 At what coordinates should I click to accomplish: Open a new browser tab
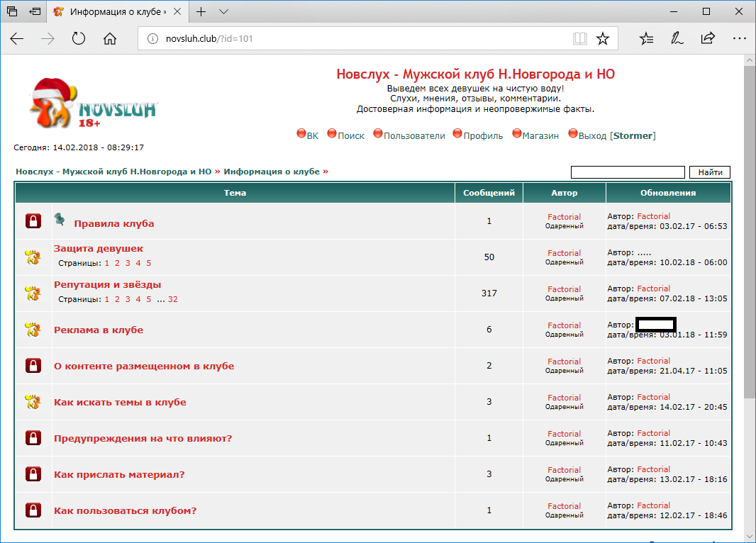(201, 12)
